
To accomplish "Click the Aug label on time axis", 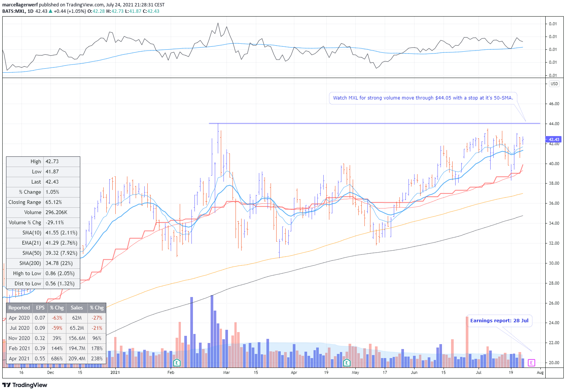I will [540, 372].
